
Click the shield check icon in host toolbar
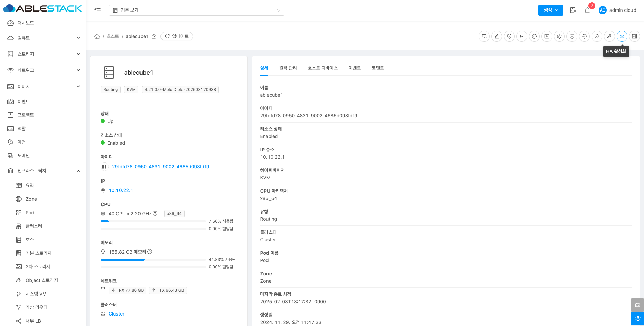coord(509,36)
